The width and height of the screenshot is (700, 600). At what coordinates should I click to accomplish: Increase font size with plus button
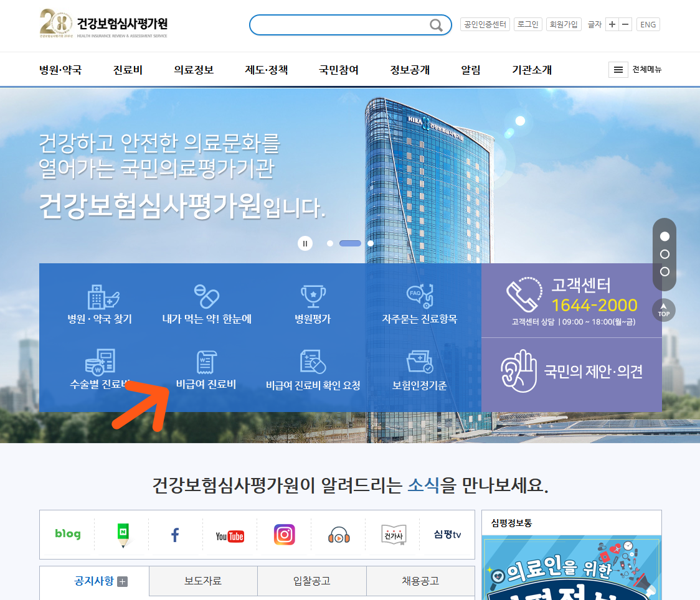click(x=612, y=24)
